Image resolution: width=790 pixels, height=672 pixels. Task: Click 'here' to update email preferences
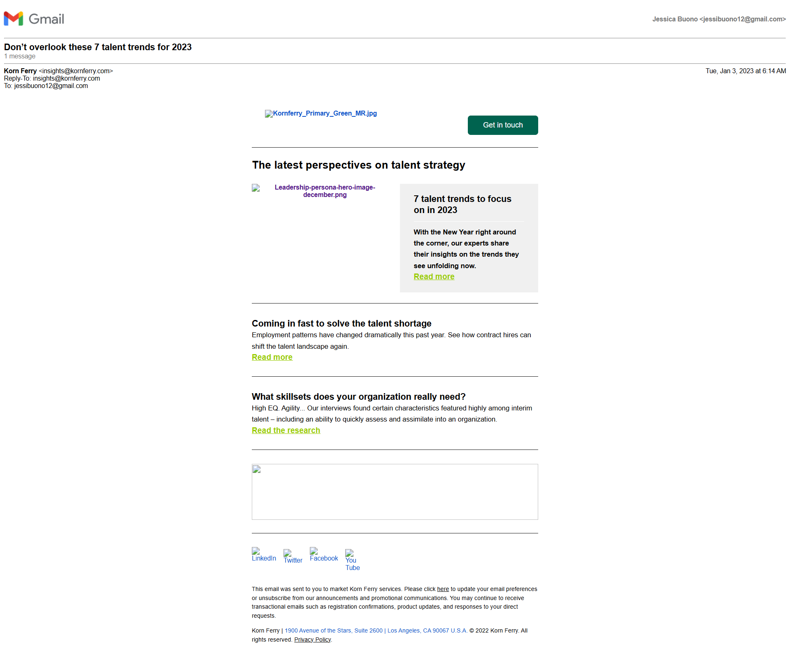(x=443, y=589)
